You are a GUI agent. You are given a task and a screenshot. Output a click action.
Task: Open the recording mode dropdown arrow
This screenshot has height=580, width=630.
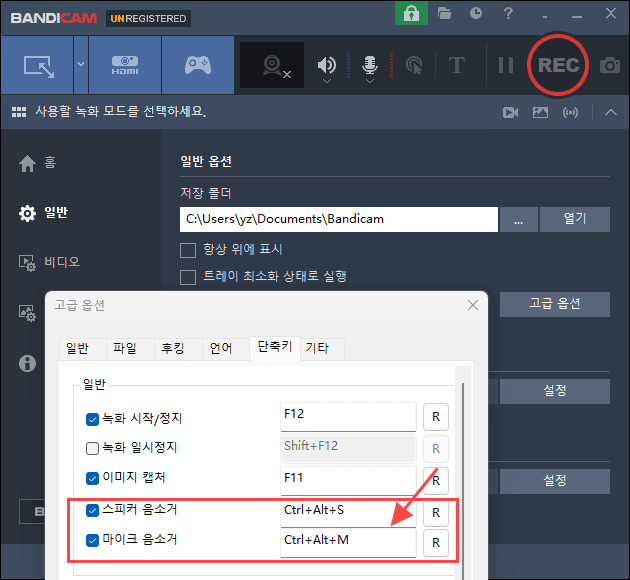tap(81, 65)
